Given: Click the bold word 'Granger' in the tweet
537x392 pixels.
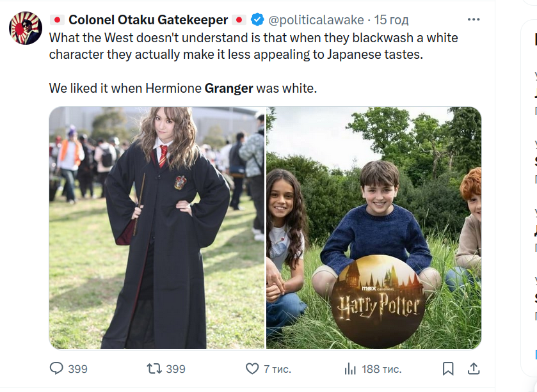Looking at the screenshot, I should pyautogui.click(x=228, y=88).
